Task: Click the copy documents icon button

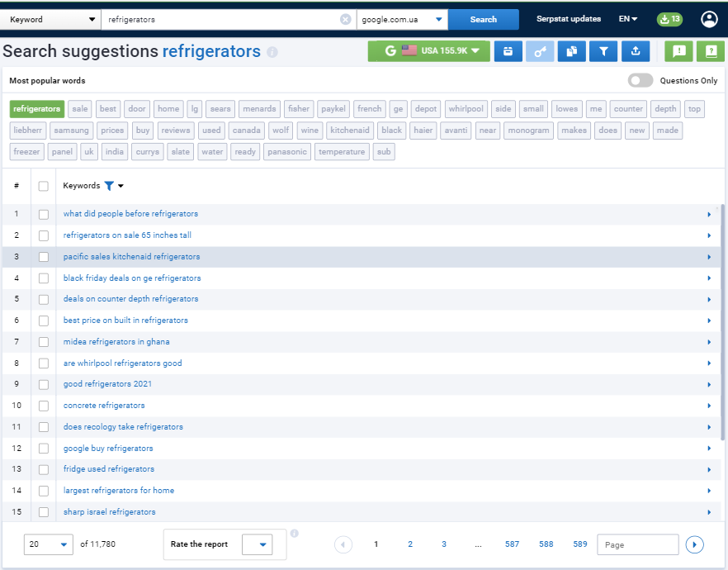Action: pyautogui.click(x=571, y=51)
